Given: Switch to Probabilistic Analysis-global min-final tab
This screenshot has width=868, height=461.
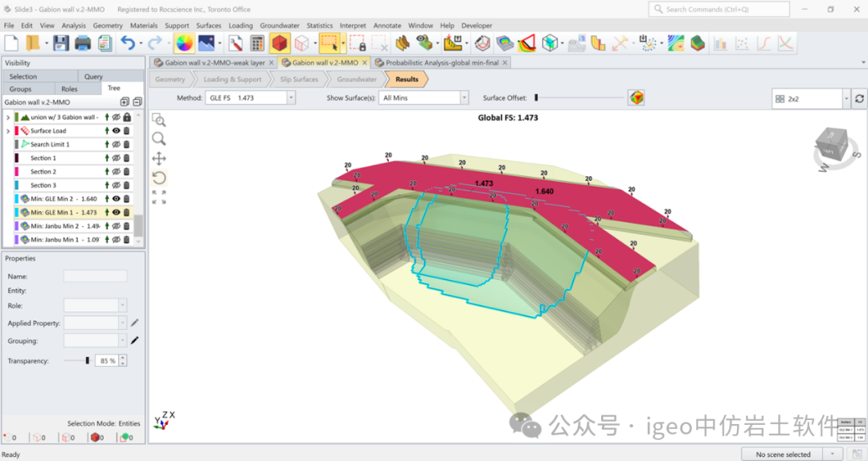Looking at the screenshot, I should click(x=441, y=63).
